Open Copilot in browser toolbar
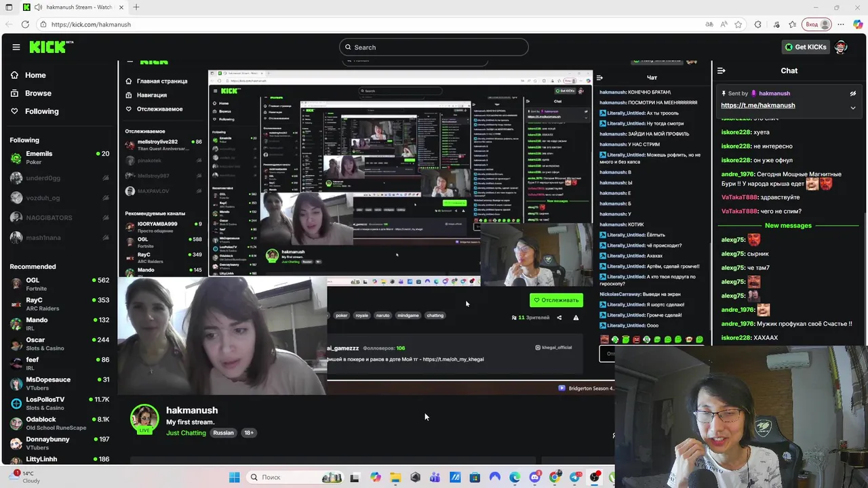 point(858,24)
